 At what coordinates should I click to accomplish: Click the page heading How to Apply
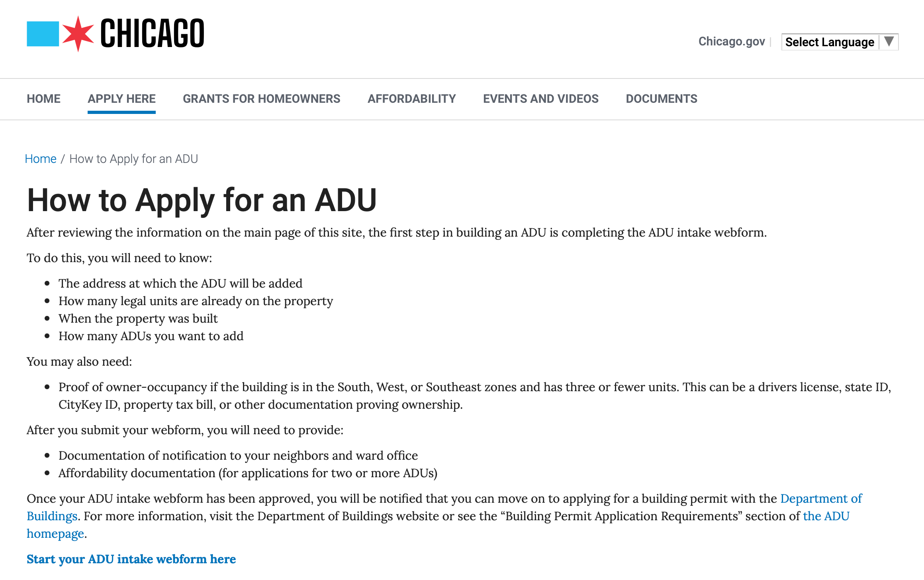202,200
